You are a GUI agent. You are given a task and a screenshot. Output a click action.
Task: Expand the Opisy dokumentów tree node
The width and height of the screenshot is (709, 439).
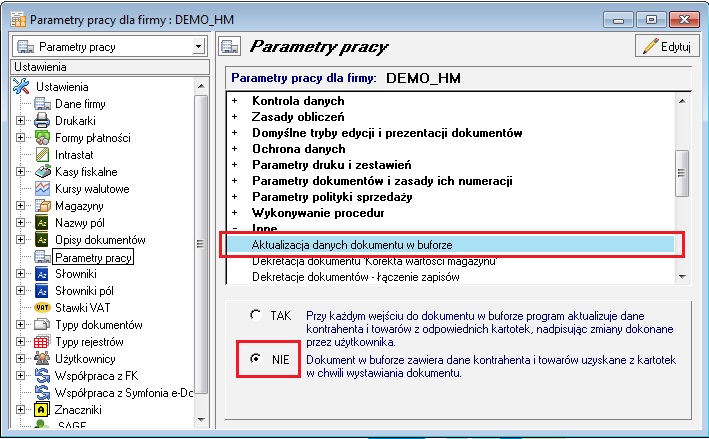click(x=20, y=240)
